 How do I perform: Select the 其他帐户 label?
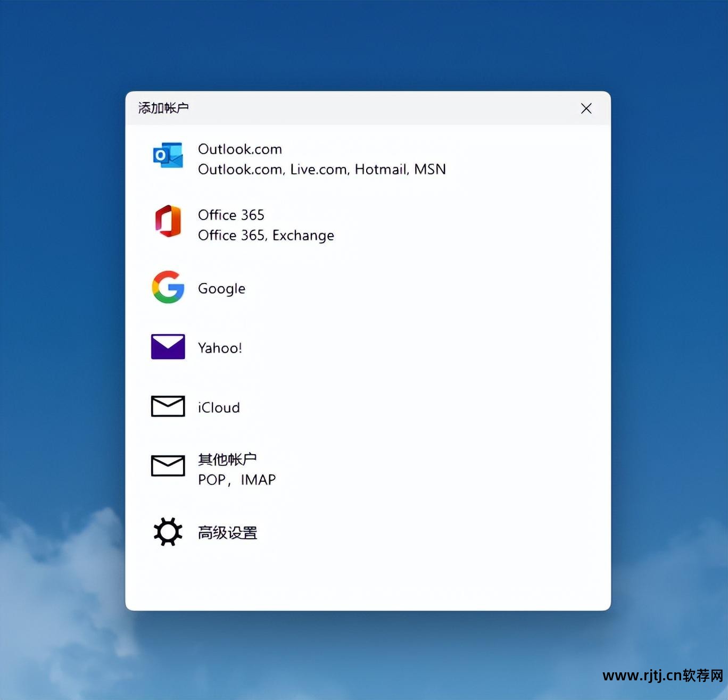[x=227, y=459]
